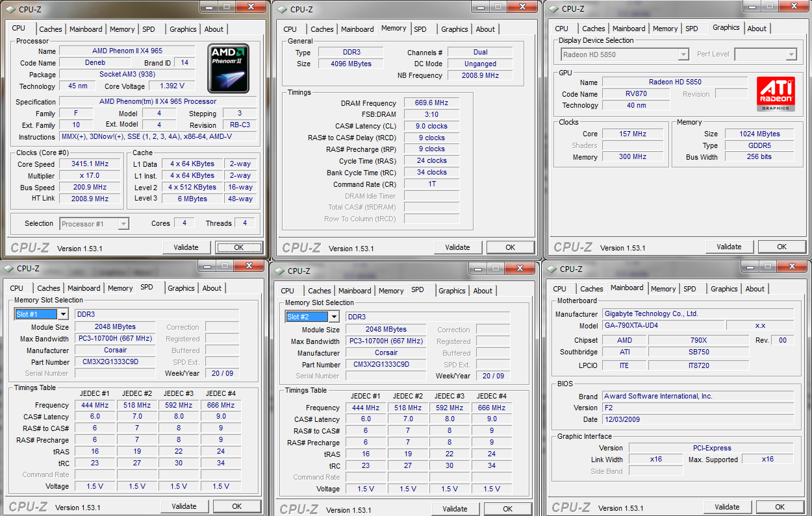Click OK in the Radeon GPU window
Screen dimensions: 812x516
coord(781,247)
